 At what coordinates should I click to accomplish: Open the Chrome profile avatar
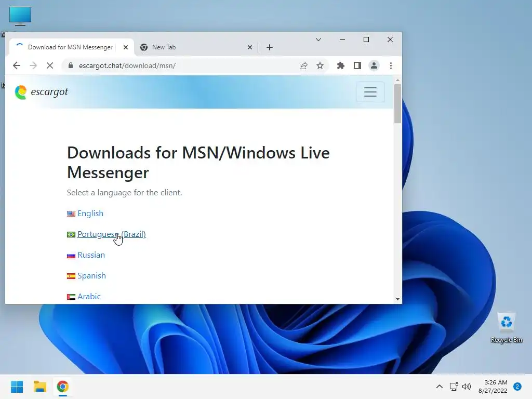[x=374, y=65]
